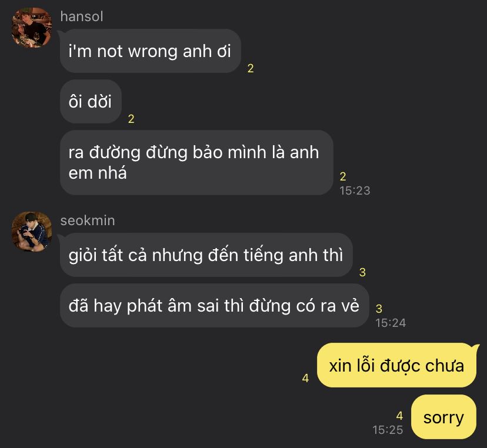Tap the 15:23 timestamp
Image resolution: width=487 pixels, height=448 pixels.
pyautogui.click(x=355, y=190)
